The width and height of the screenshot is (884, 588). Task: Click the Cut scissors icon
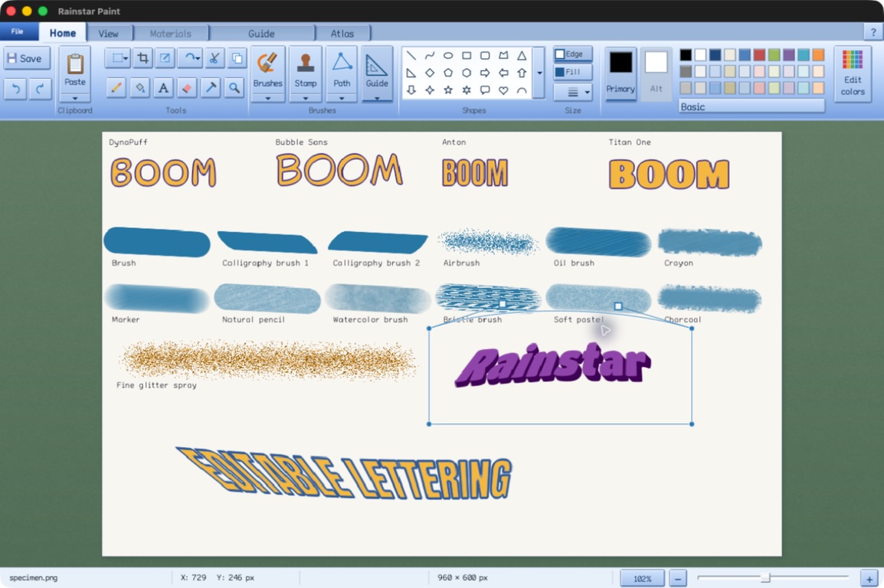[214, 58]
